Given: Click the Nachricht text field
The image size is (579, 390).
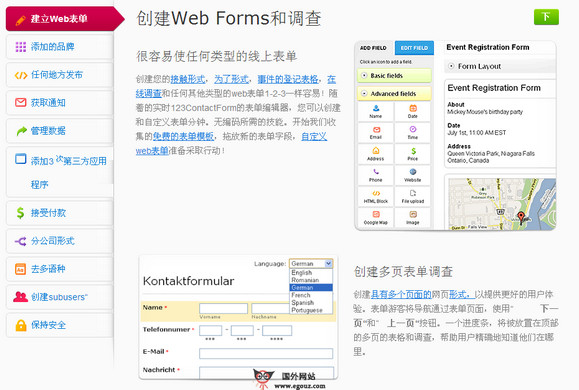Looking at the screenshot, I should tap(266, 372).
